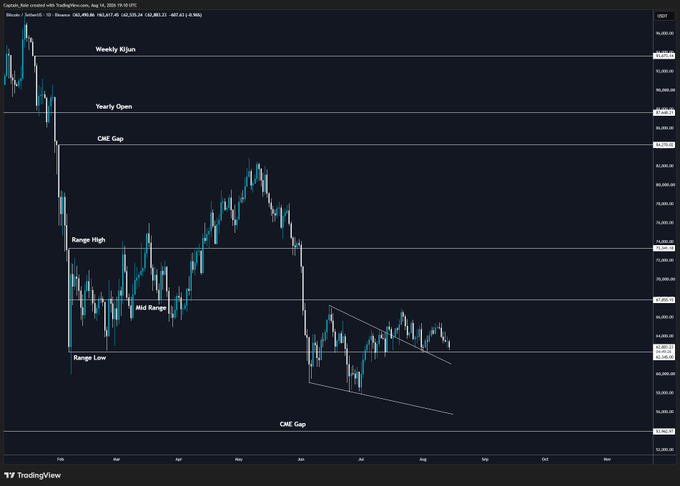
Task: Click the Jun label on time axis
Action: 301,459
